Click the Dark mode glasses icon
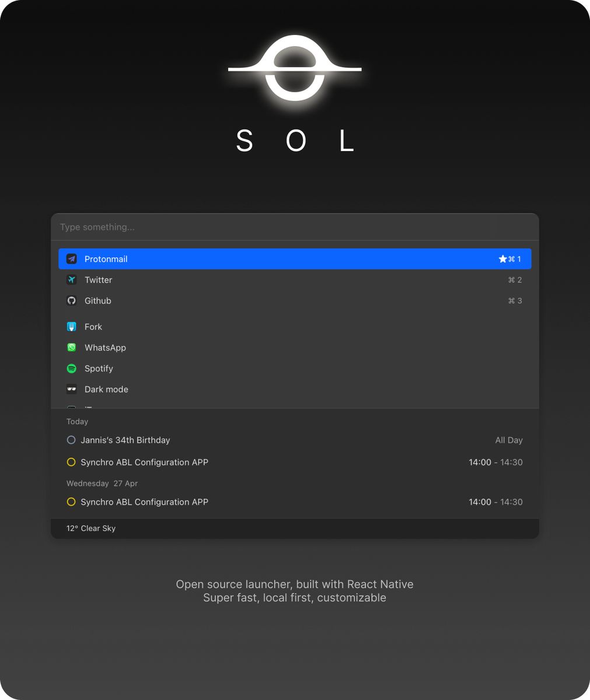Screen dimensions: 590x700 tap(71, 389)
